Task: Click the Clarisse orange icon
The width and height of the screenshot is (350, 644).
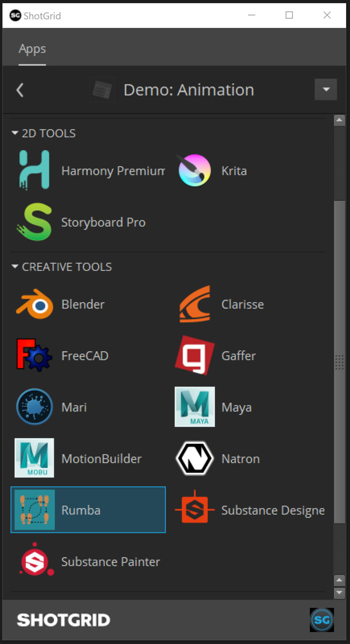Action: [x=195, y=304]
